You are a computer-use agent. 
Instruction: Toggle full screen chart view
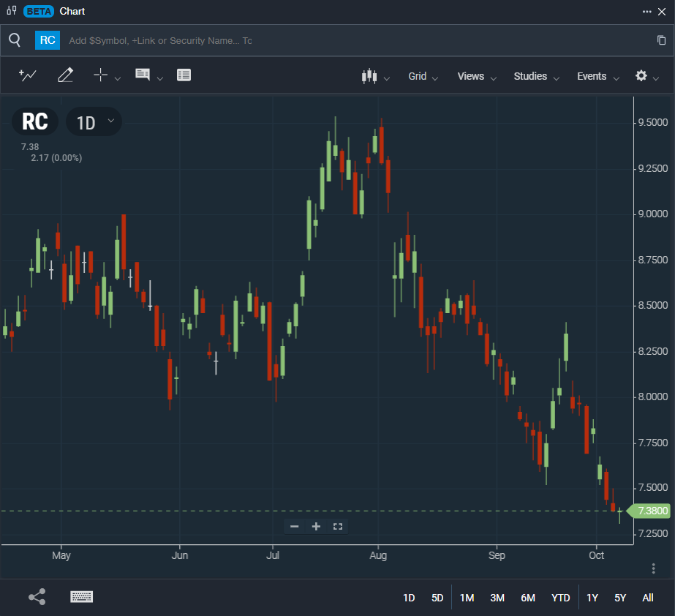[338, 526]
